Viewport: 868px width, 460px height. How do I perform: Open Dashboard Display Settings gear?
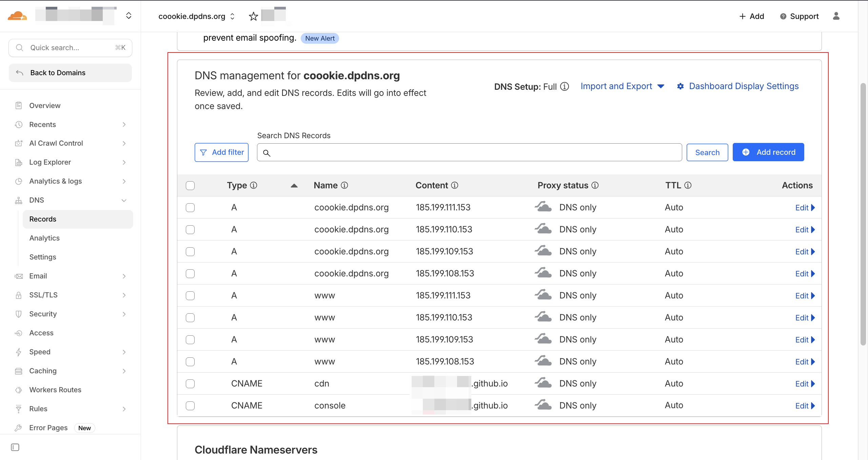680,86
